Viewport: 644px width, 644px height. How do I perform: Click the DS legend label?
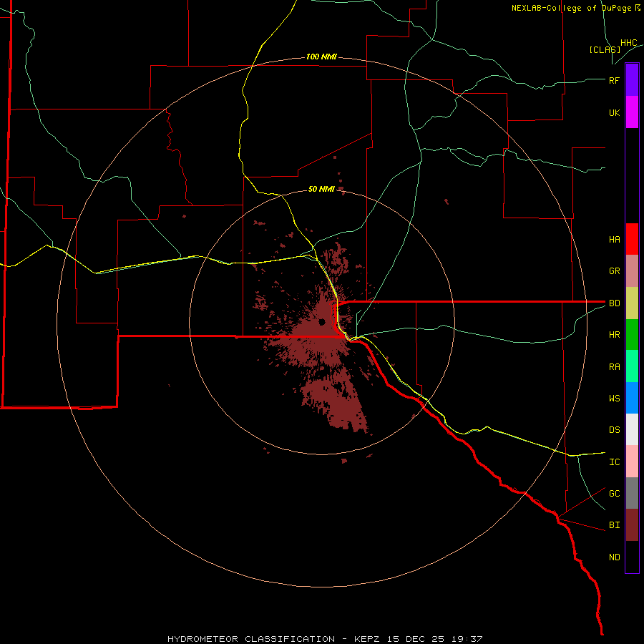614,429
